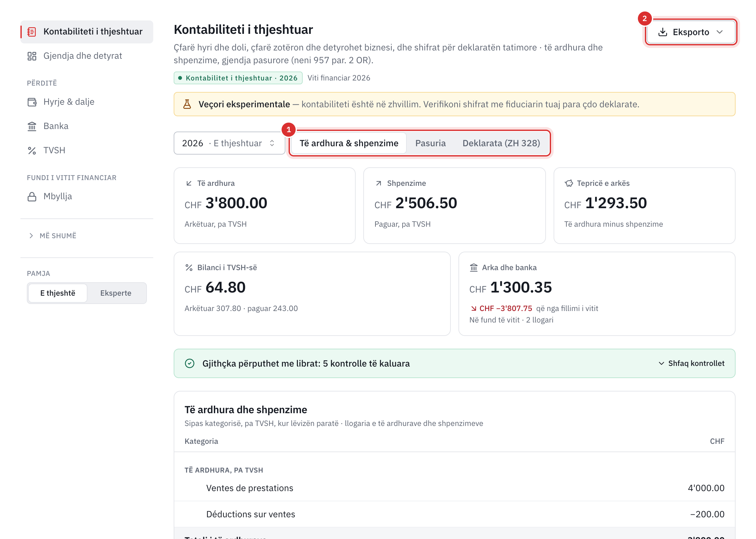
Task: Navigate to the Banka section
Action: pyautogui.click(x=87, y=126)
